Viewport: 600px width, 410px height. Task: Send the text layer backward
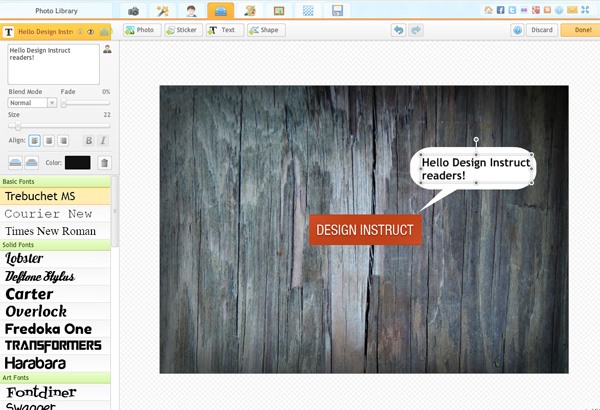32,163
